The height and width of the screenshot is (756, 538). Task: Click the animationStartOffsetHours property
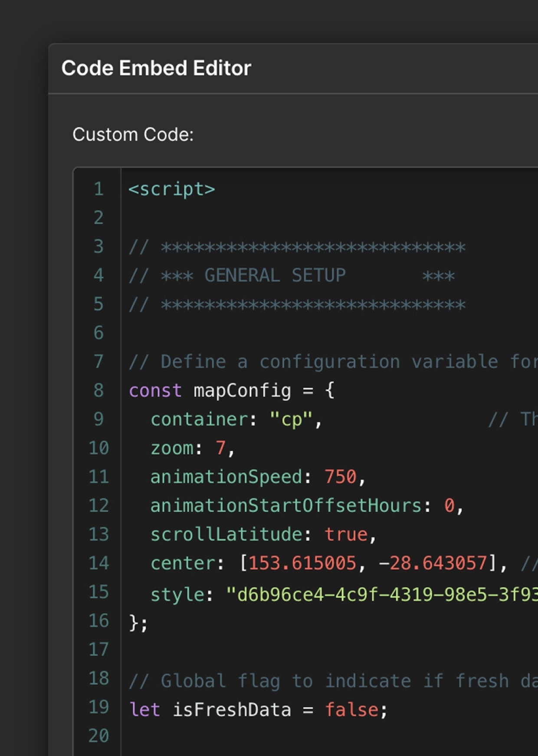(x=286, y=506)
